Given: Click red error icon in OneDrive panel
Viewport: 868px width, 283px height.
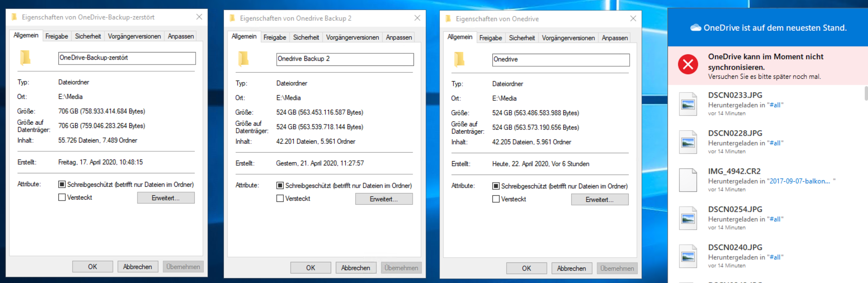Looking at the screenshot, I should 688,64.
